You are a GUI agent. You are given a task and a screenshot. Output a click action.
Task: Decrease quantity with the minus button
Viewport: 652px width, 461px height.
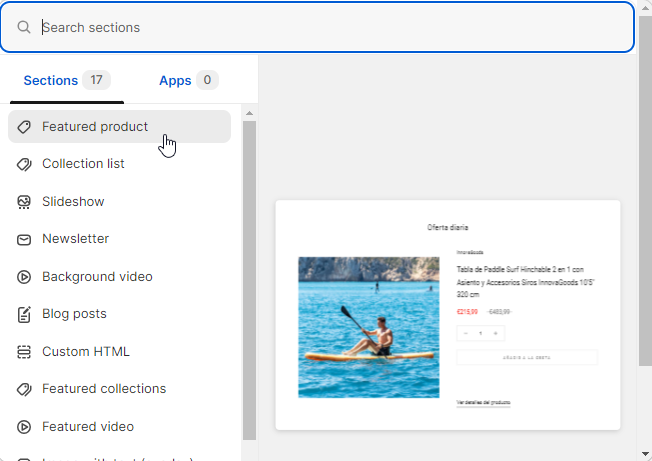pyautogui.click(x=466, y=333)
